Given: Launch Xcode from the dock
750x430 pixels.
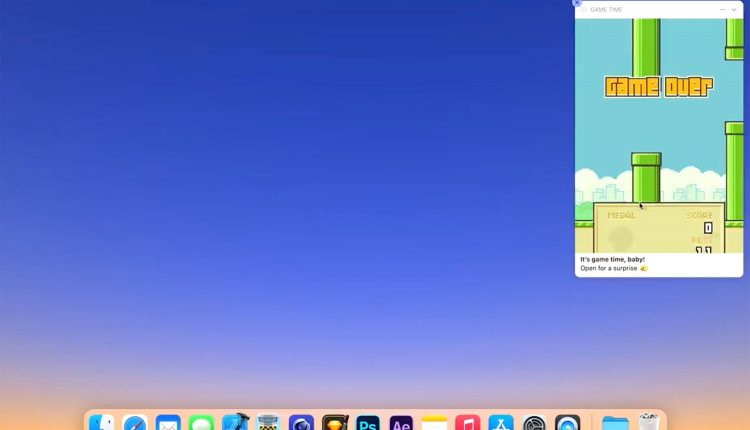Looking at the screenshot, I should click(234, 423).
